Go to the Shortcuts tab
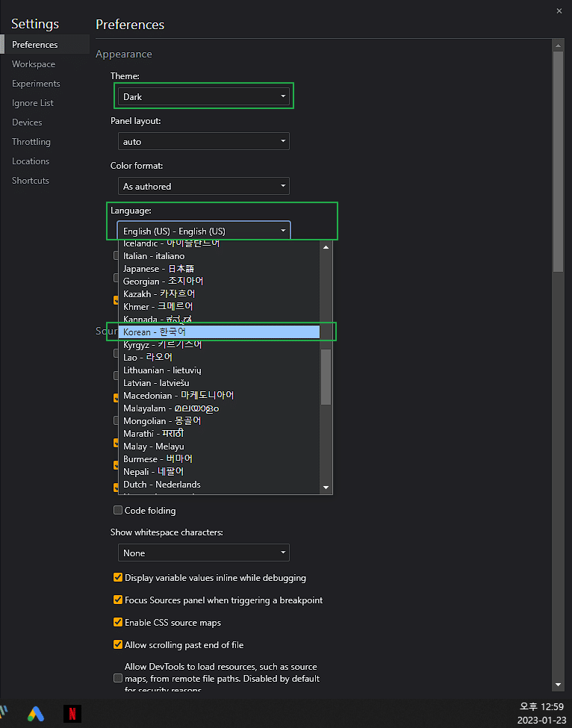The image size is (572, 728). tap(45, 181)
